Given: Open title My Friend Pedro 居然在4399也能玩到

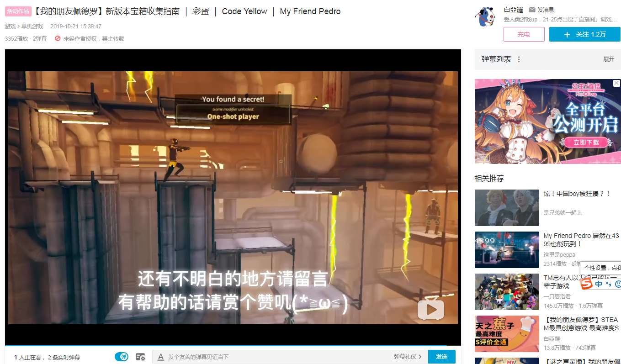Looking at the screenshot, I should tap(581, 240).
